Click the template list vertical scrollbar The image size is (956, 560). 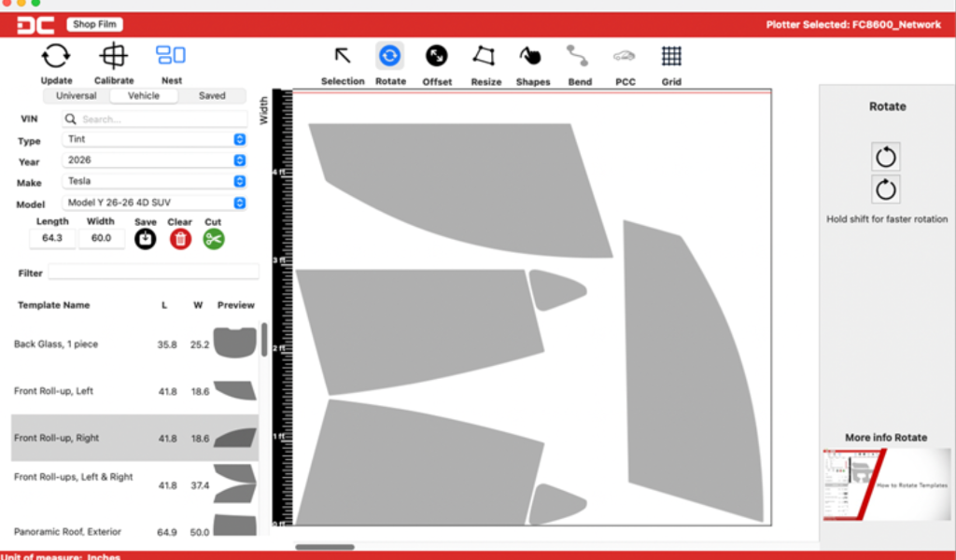pos(264,340)
